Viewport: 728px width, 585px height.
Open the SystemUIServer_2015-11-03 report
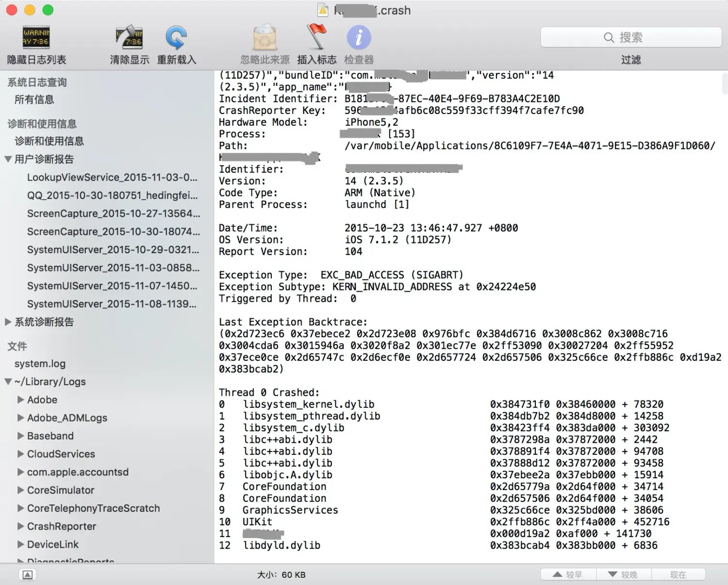coord(113,268)
